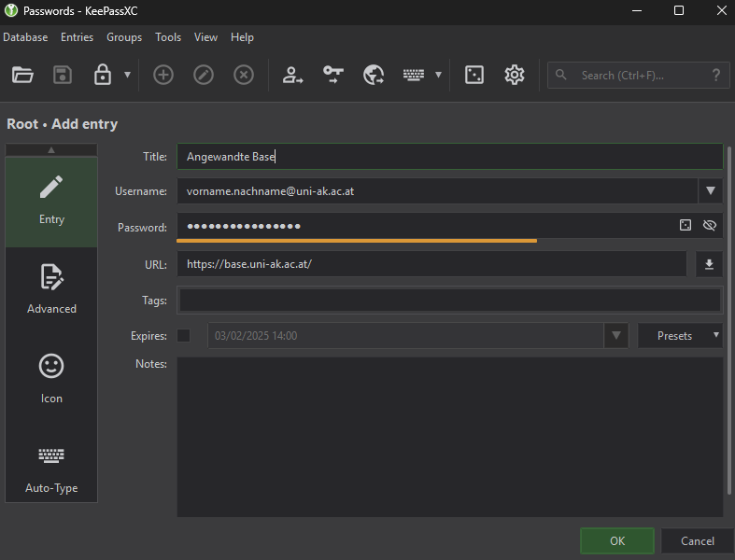Screen dimensions: 735x560
Task: Maximize the KeePassXC window
Action: click(679, 10)
